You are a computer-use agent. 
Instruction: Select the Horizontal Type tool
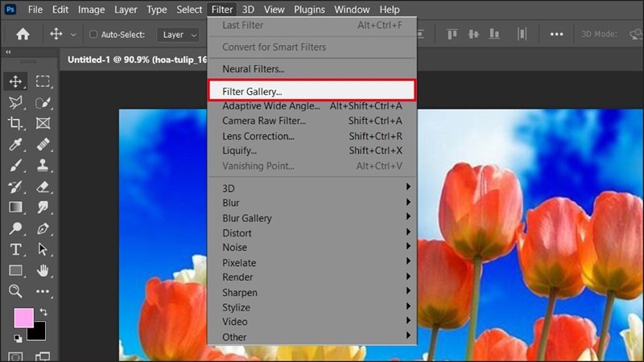[15, 249]
